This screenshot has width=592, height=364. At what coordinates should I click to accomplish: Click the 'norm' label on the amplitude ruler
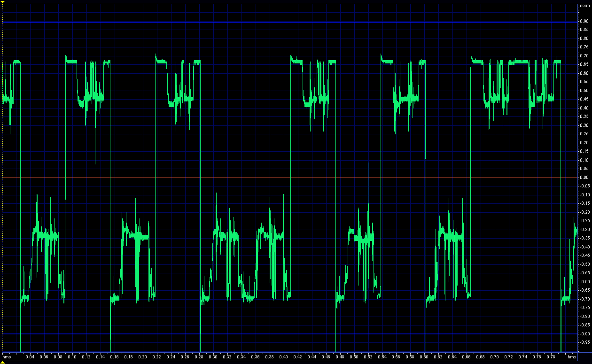pos(585,5)
